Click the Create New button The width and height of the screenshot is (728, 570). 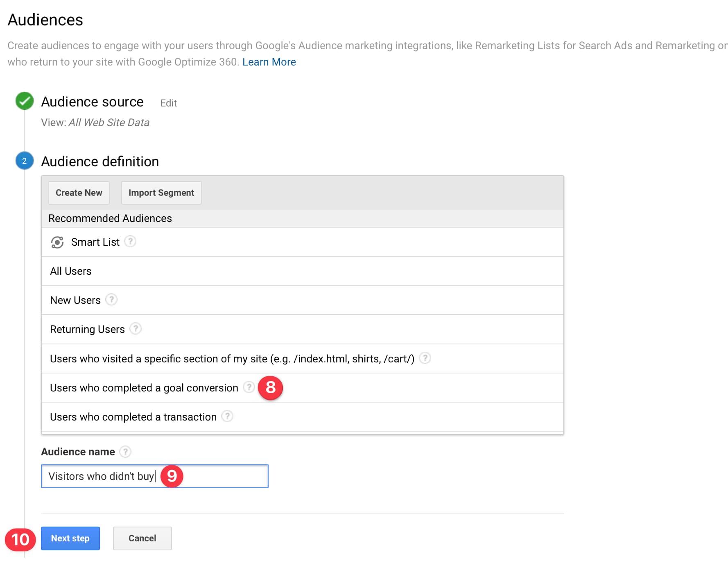79,193
